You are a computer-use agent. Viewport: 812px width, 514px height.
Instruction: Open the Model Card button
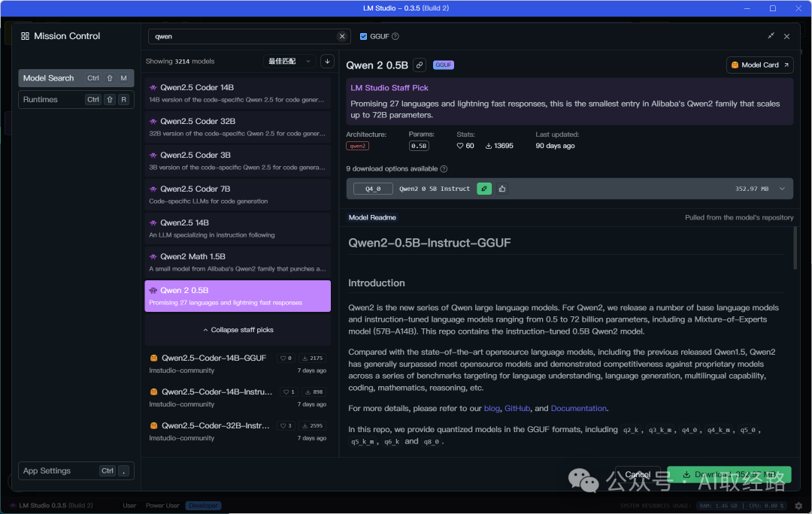click(x=759, y=65)
